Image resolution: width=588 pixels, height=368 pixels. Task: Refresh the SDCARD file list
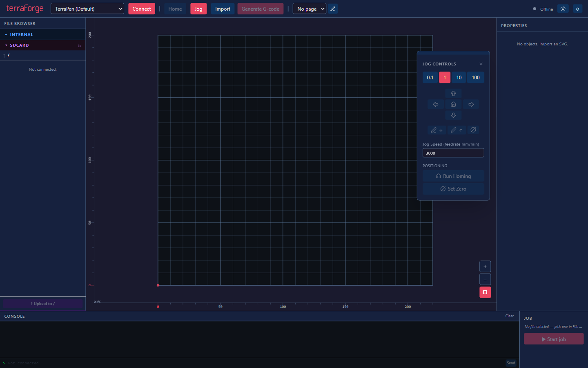click(80, 45)
